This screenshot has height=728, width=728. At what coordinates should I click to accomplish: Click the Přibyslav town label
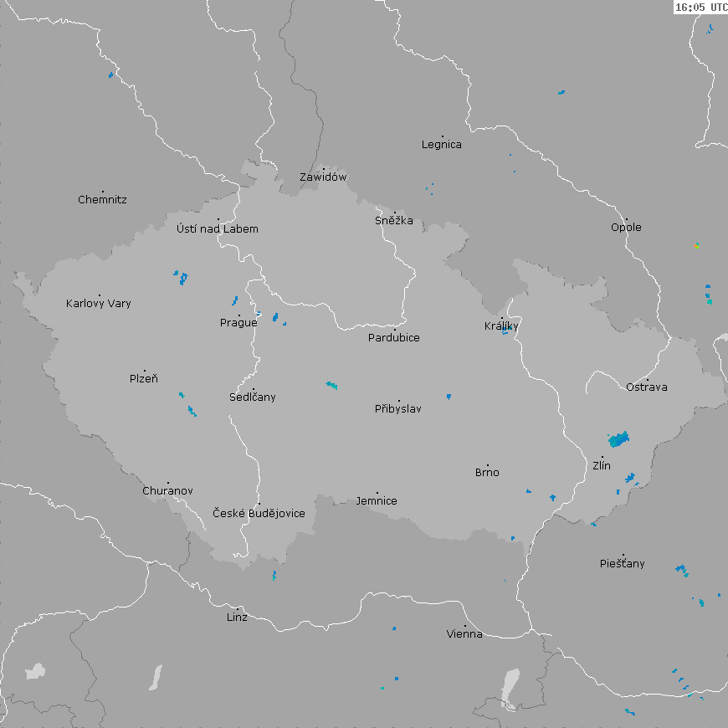click(x=398, y=409)
